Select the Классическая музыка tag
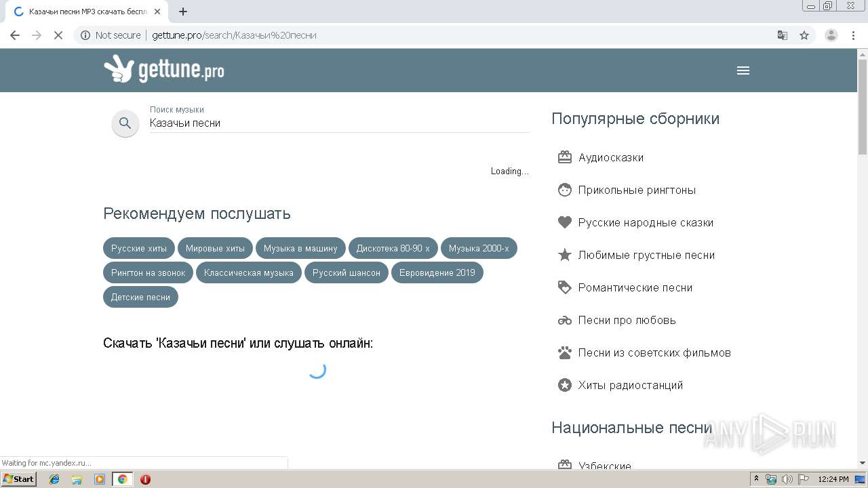The height and width of the screenshot is (488, 868). [249, 272]
